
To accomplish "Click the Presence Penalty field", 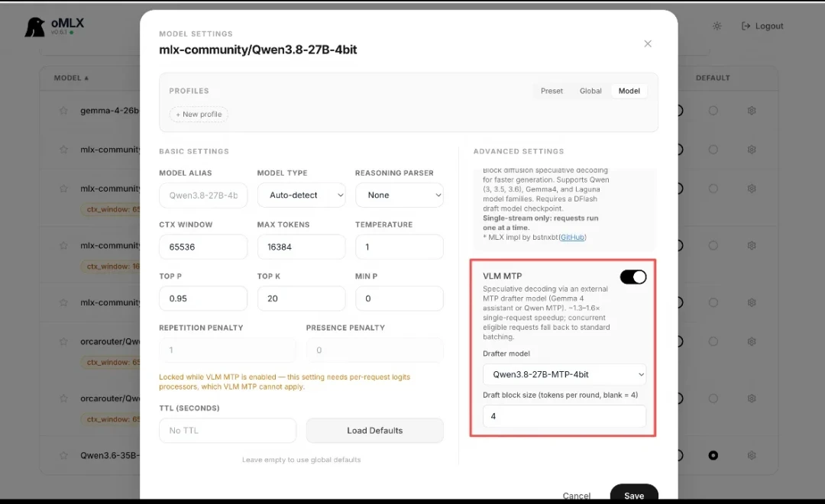I will (374, 350).
